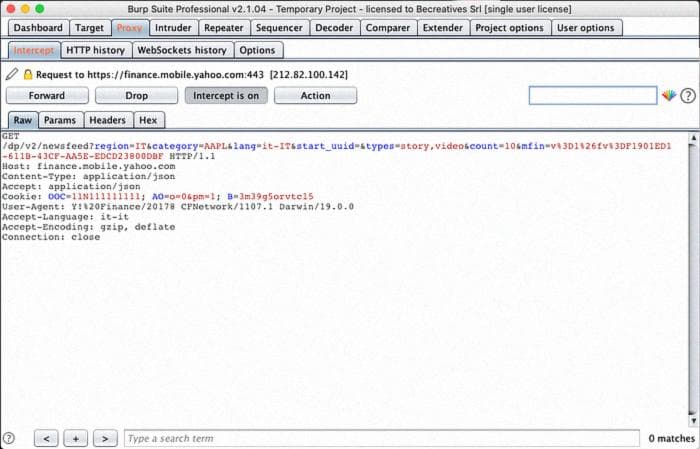Select the Raw request view tab
The height and width of the screenshot is (449, 700).
[23, 120]
